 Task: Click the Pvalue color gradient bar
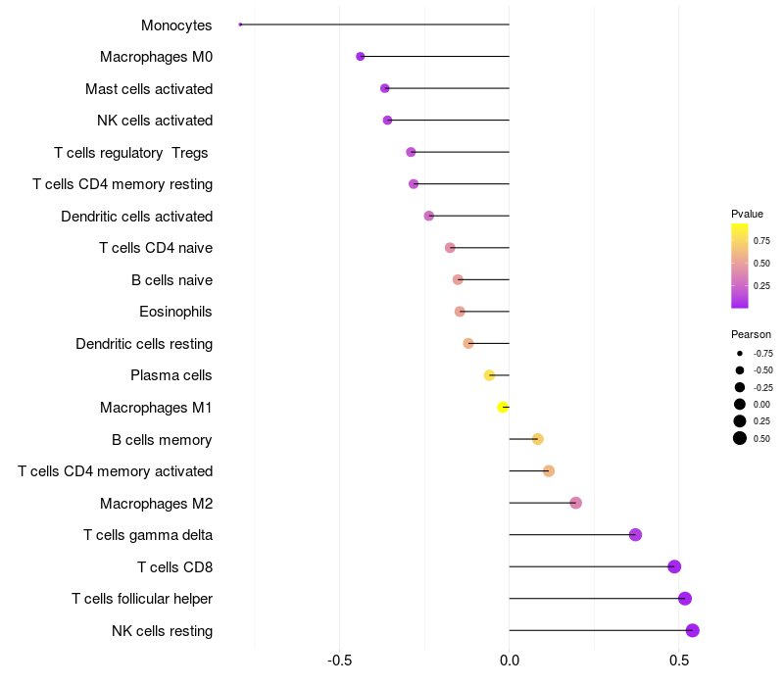(740, 266)
